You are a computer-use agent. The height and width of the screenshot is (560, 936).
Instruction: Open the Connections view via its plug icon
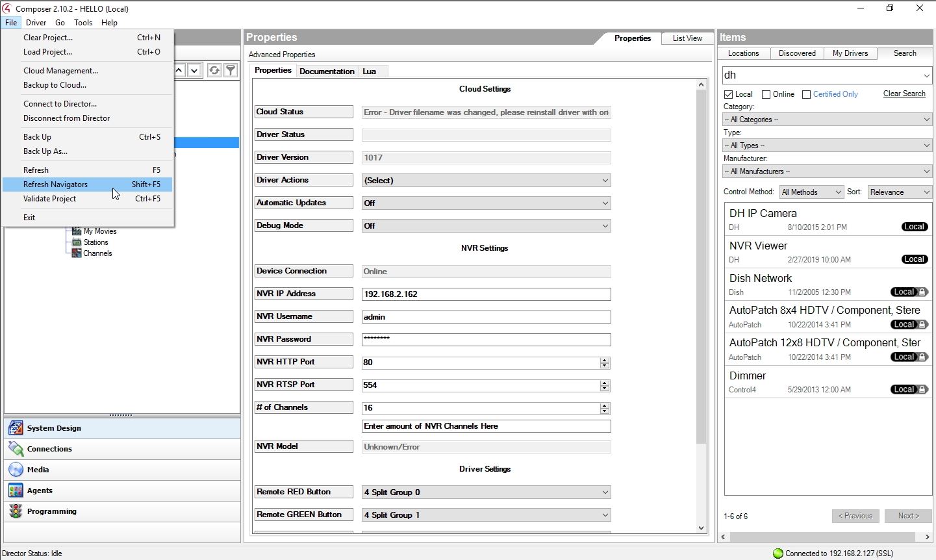[x=16, y=449]
